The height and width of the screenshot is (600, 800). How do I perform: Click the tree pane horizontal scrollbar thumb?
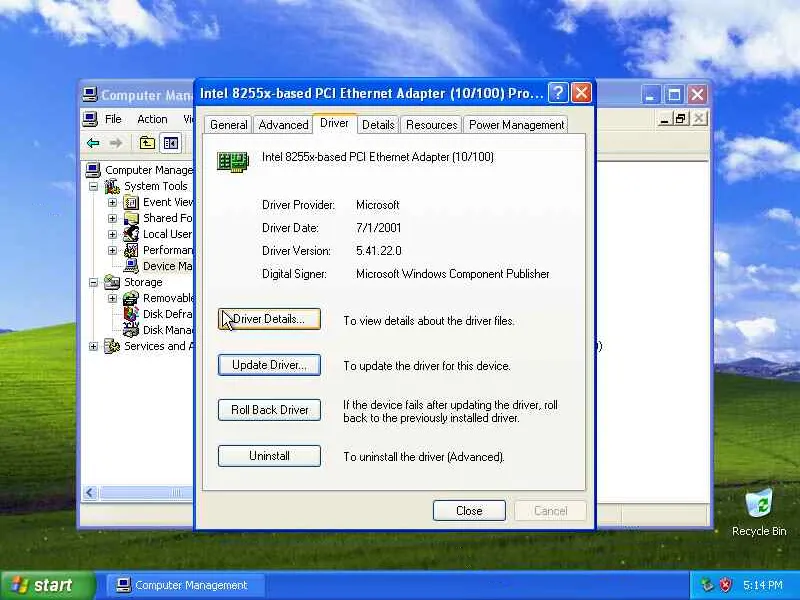click(x=147, y=492)
